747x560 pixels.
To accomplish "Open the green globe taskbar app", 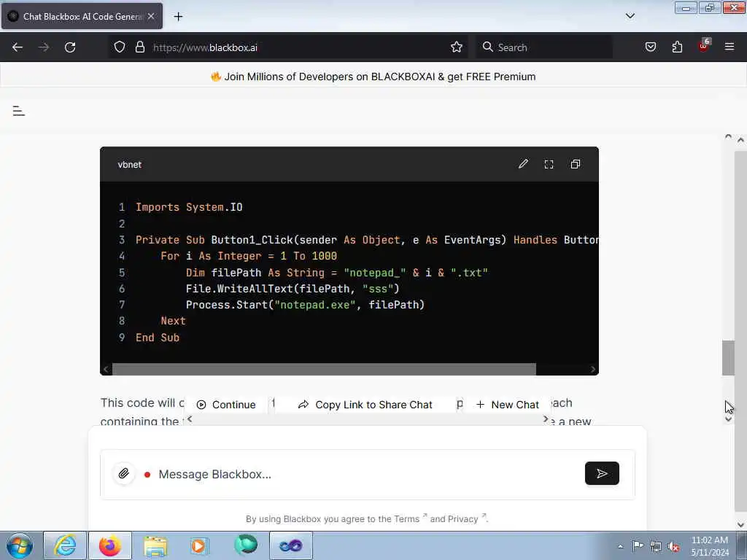I will pyautogui.click(x=246, y=545).
